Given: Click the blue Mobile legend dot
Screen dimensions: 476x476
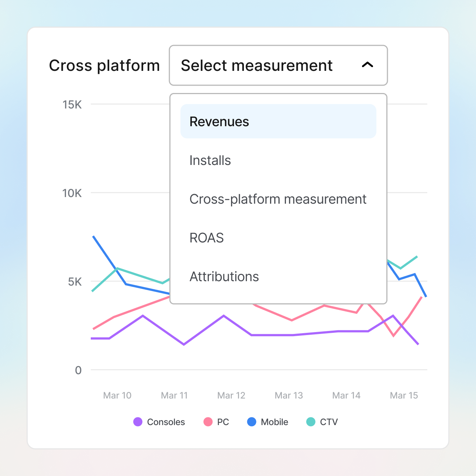Looking at the screenshot, I should click(252, 422).
